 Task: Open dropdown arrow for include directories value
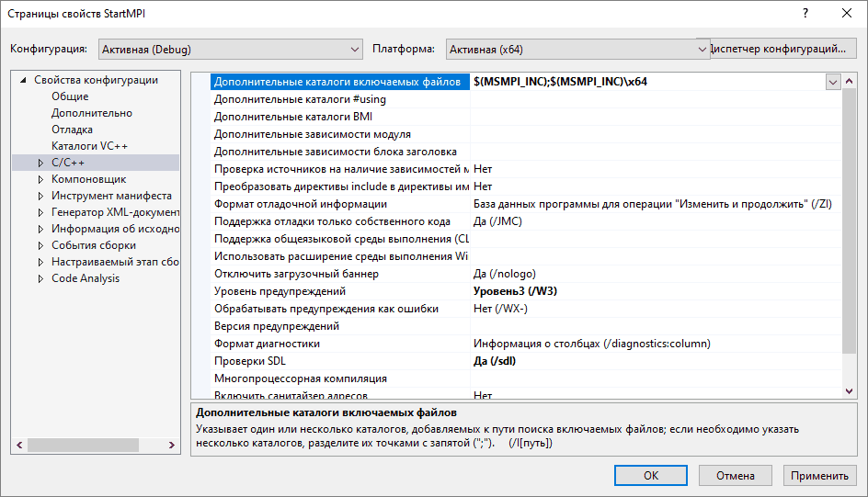point(832,83)
